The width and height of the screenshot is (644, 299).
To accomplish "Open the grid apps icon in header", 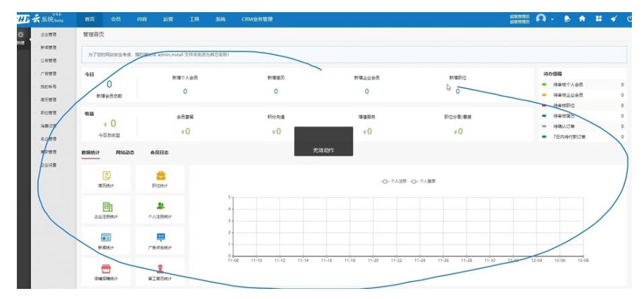I will click(599, 19).
